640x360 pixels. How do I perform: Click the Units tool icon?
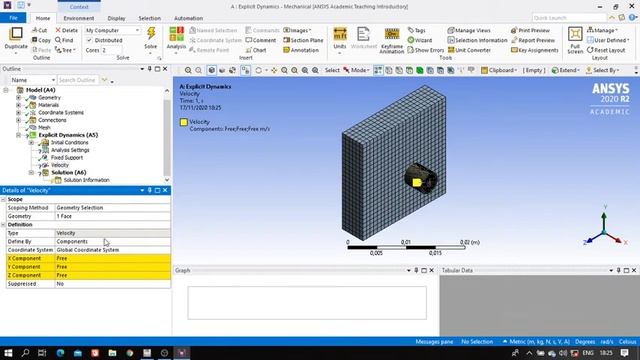pos(340,34)
